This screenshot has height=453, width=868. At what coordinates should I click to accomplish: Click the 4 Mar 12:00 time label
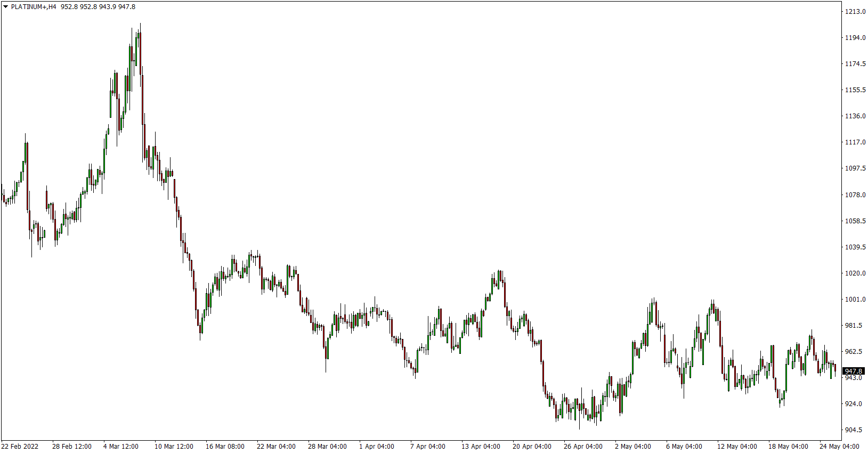[121, 447]
